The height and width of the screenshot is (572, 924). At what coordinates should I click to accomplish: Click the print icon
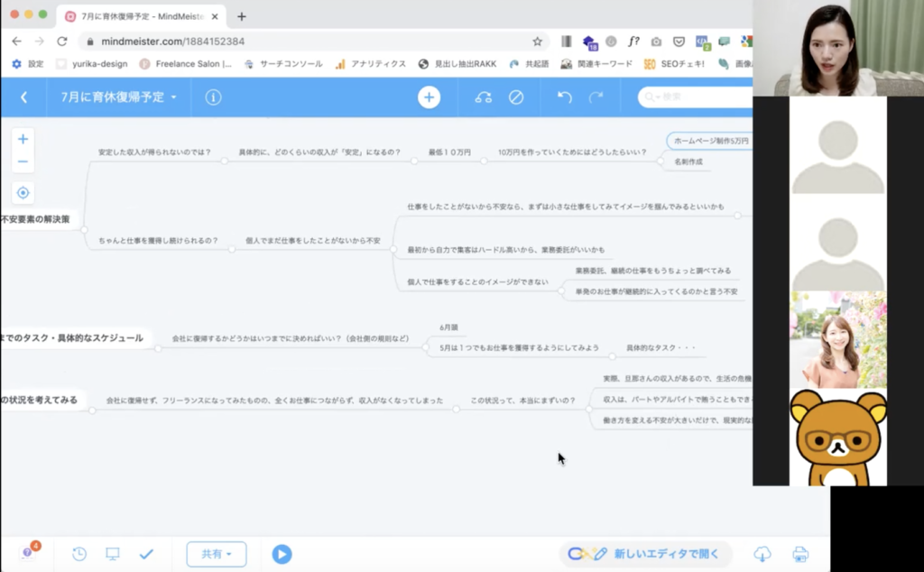coord(799,554)
